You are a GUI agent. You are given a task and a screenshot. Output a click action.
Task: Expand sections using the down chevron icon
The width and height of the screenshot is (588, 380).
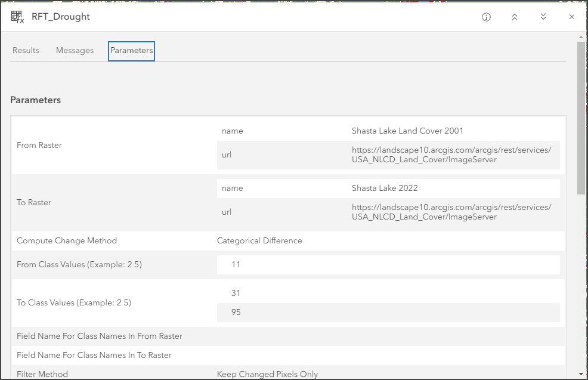click(x=543, y=17)
